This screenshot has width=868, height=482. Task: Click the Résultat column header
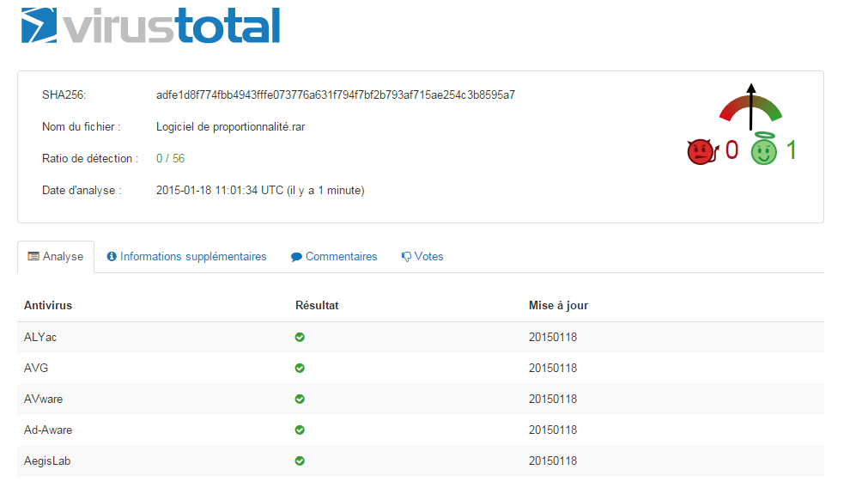tap(317, 305)
